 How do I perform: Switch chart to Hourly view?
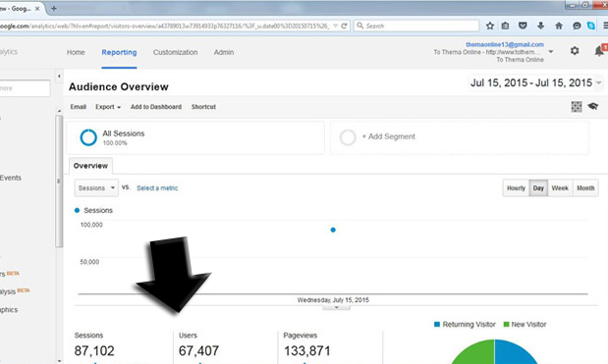(516, 188)
